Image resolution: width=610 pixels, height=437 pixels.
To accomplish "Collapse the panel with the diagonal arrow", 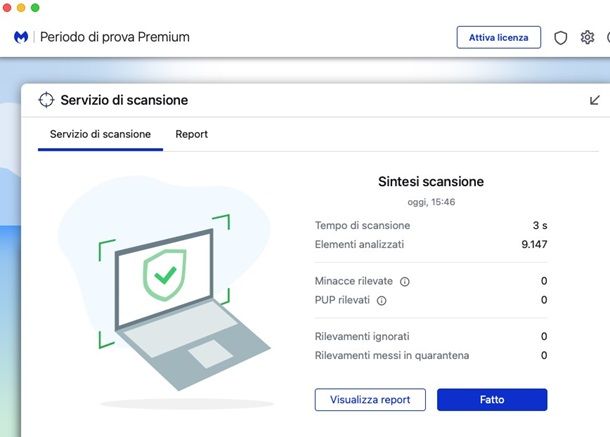I will tap(594, 100).
